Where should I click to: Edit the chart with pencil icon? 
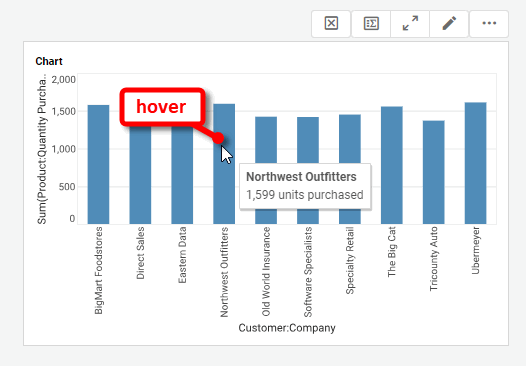tap(449, 23)
